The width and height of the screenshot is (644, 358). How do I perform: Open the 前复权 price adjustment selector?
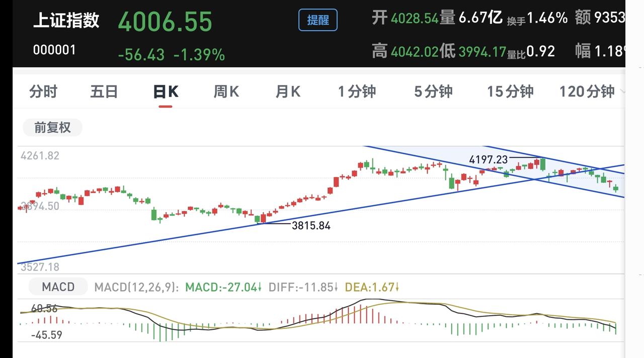click(52, 128)
